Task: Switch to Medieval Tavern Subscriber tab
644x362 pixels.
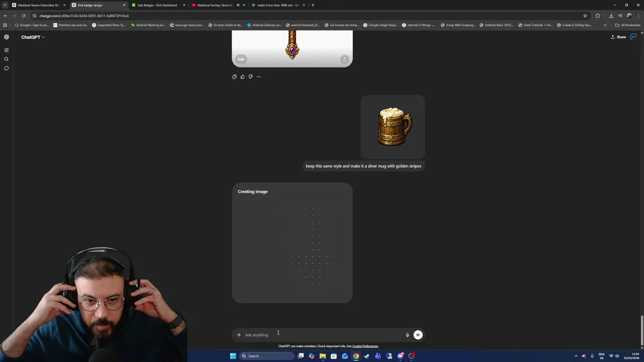Action: pyautogui.click(x=38, y=5)
